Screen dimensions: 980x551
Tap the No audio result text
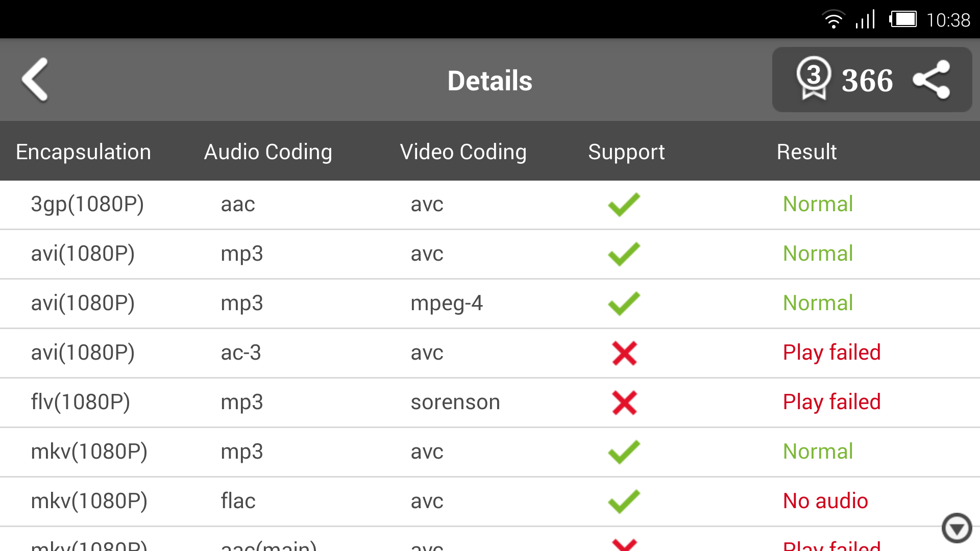[x=825, y=501]
